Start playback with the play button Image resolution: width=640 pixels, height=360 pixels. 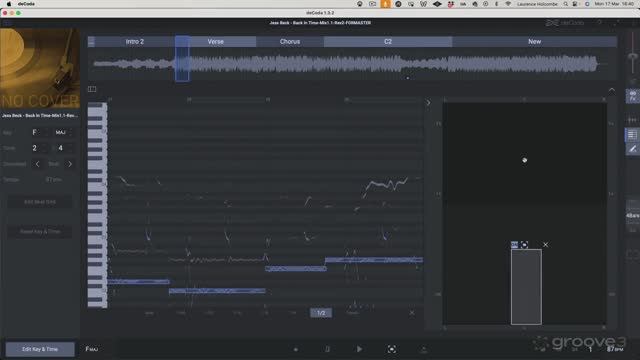pyautogui.click(x=359, y=349)
